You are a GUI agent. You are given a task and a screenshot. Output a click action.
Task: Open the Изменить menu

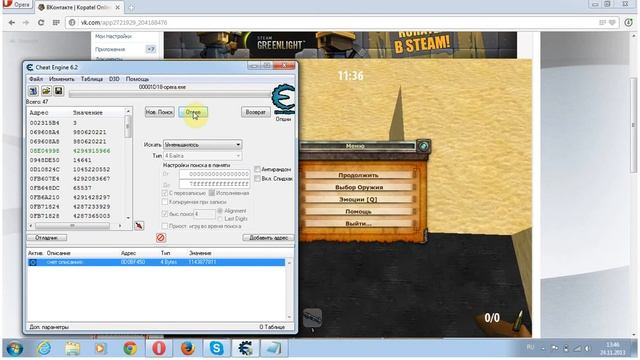62,79
